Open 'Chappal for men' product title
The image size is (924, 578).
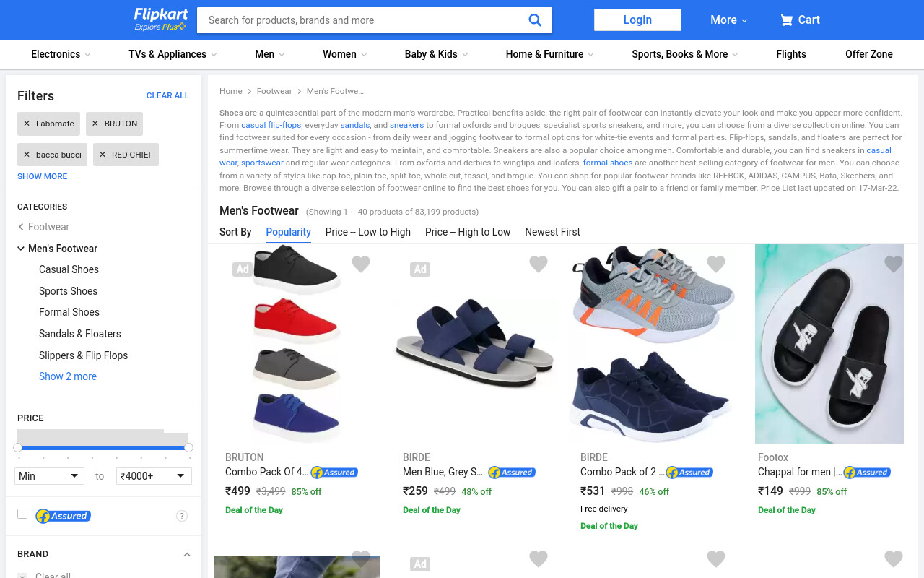(800, 472)
